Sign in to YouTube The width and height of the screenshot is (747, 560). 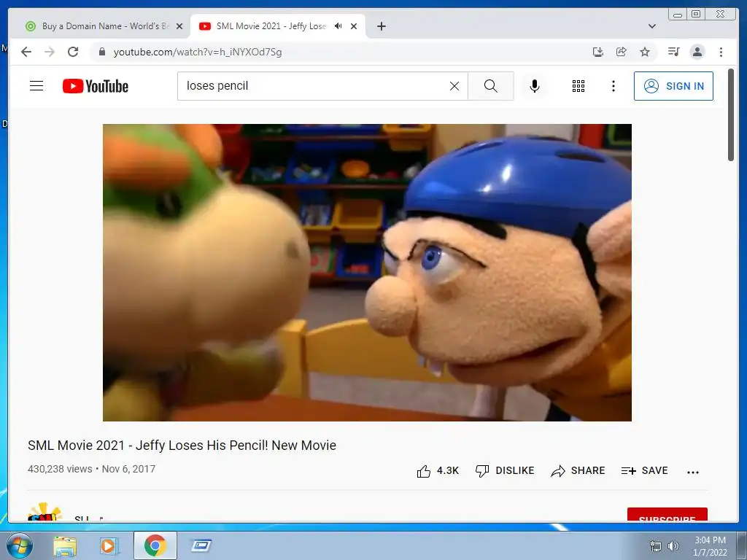pyautogui.click(x=673, y=86)
